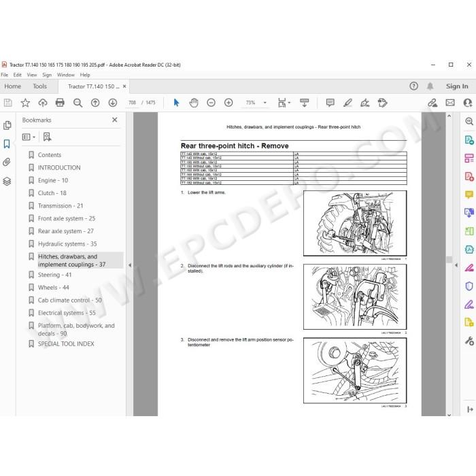Open the File menu
This screenshot has height=476, width=476.
point(5,75)
